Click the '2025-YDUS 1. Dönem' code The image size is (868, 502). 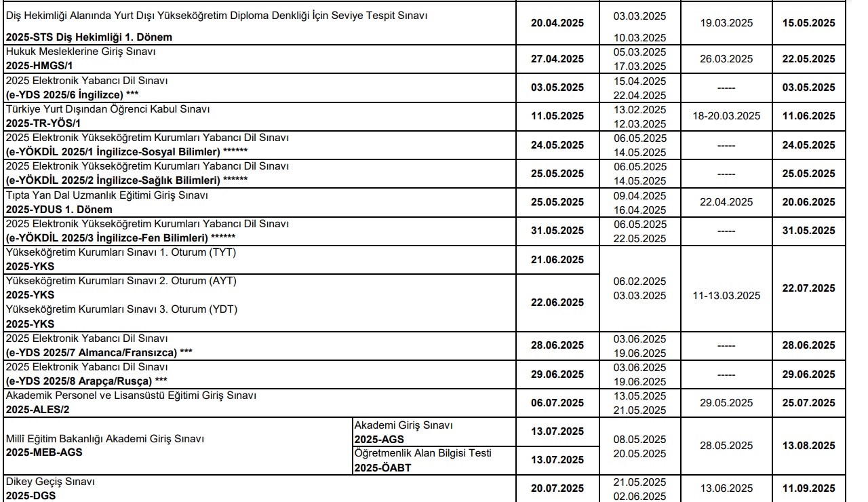[59, 210]
